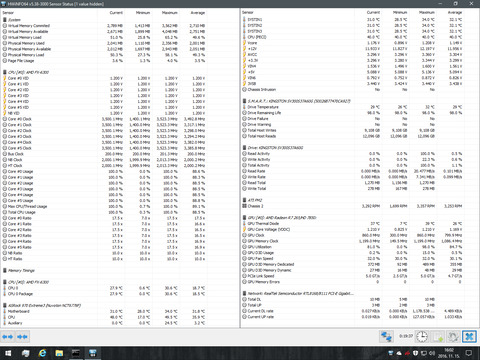
Task: Select the Auxiliary temperature row
Action: (x=104, y=323)
